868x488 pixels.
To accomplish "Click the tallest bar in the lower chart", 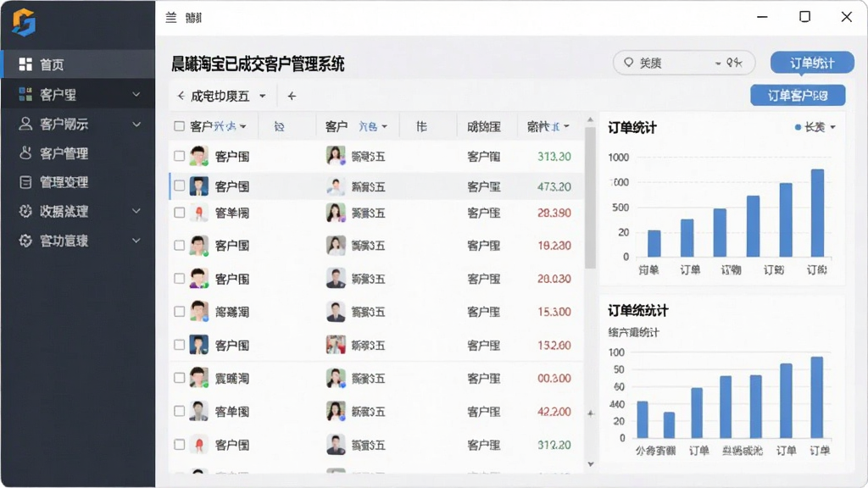I will pos(817,397).
